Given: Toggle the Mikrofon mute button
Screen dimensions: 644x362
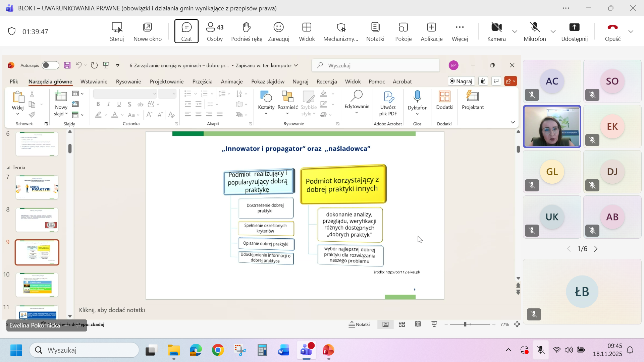Looking at the screenshot, I should pyautogui.click(x=535, y=32).
